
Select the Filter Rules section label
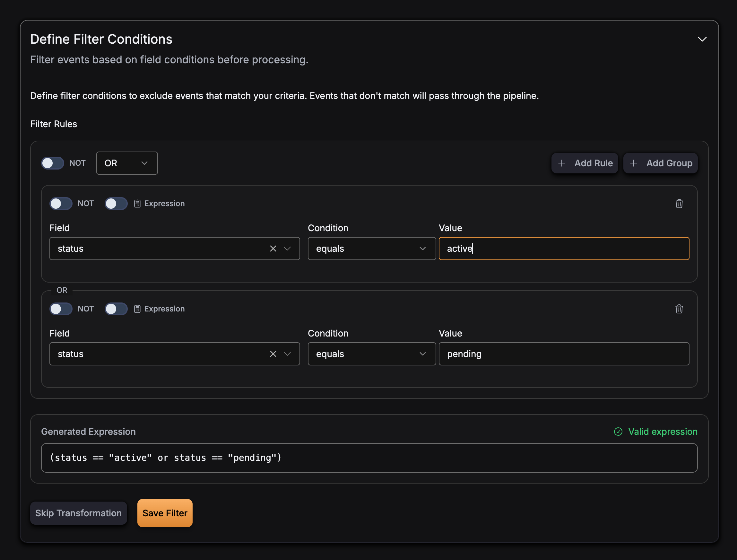click(54, 124)
